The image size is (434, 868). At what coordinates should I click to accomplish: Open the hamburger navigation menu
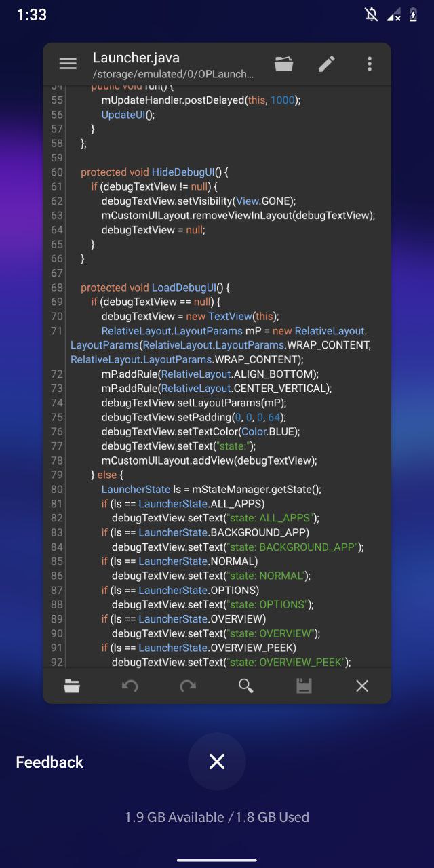[x=68, y=64]
